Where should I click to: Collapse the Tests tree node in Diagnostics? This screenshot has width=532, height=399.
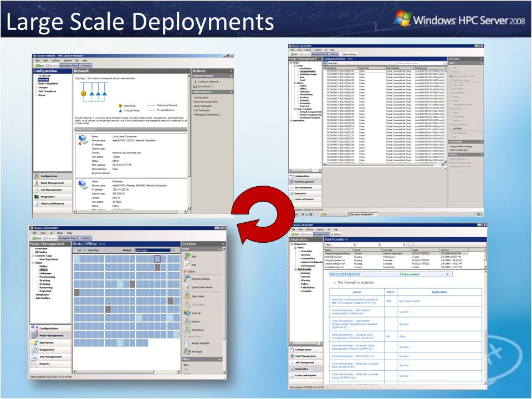(x=295, y=248)
